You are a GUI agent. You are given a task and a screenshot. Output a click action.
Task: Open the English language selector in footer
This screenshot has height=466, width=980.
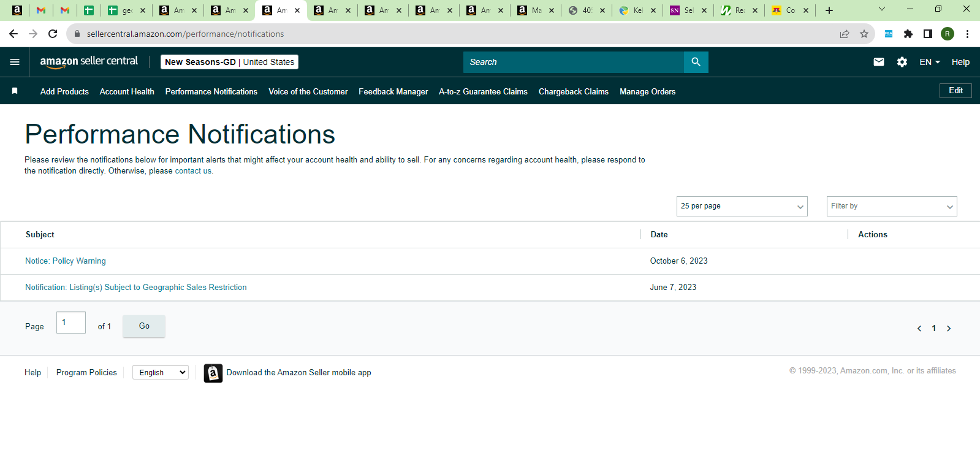[161, 372]
